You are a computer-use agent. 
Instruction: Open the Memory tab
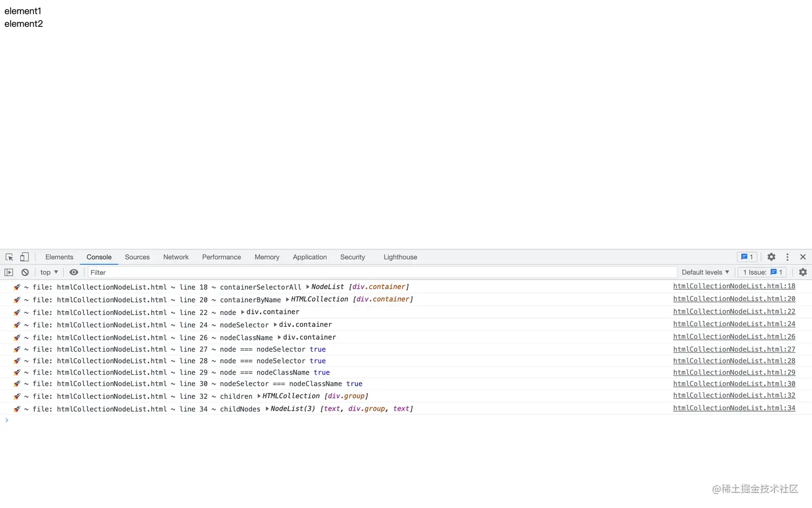(267, 257)
